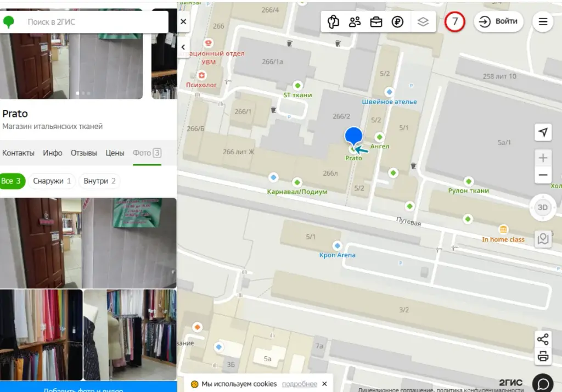Screen dimensions: 562x392
Task: Open the people/friends toolbar icon
Action: coord(355,22)
